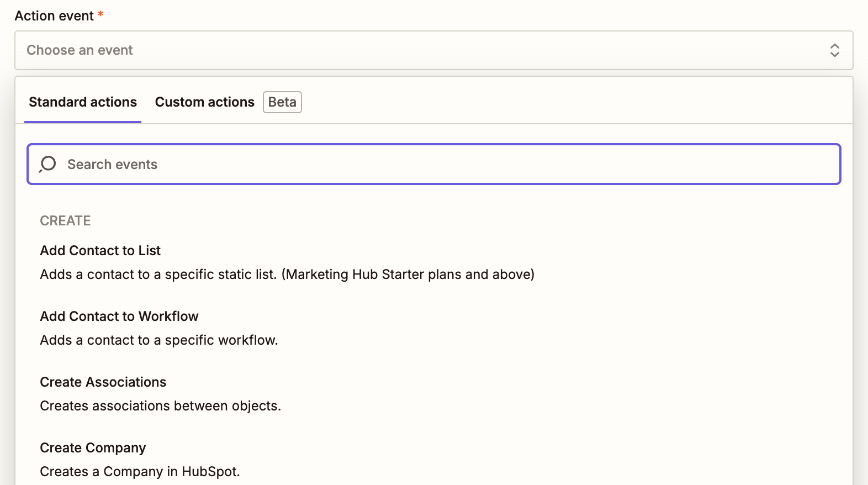The image size is (868, 485).
Task: Click the Action event label
Action: tap(54, 16)
